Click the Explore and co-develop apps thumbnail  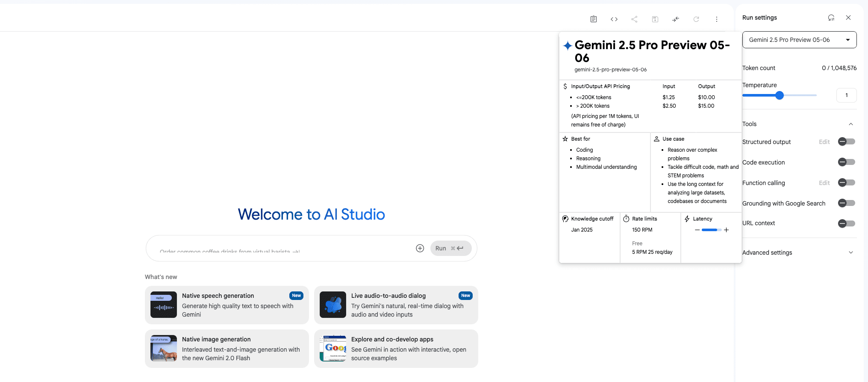(333, 348)
